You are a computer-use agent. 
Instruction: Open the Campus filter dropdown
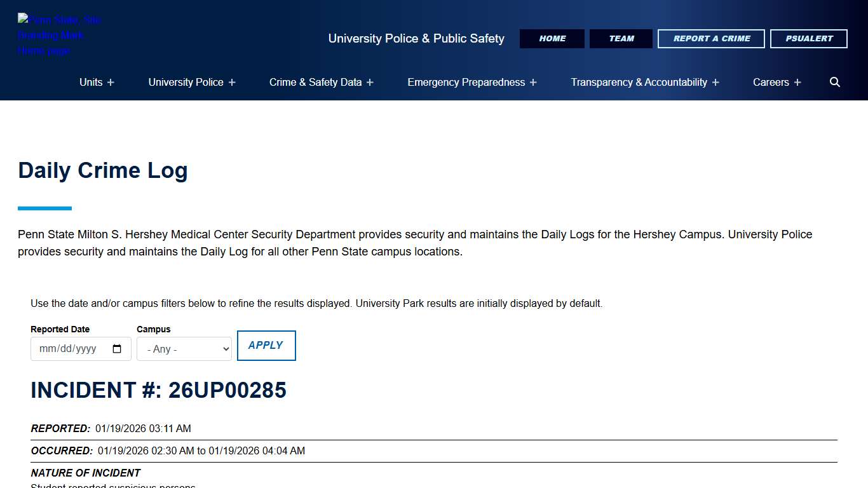[x=184, y=349]
